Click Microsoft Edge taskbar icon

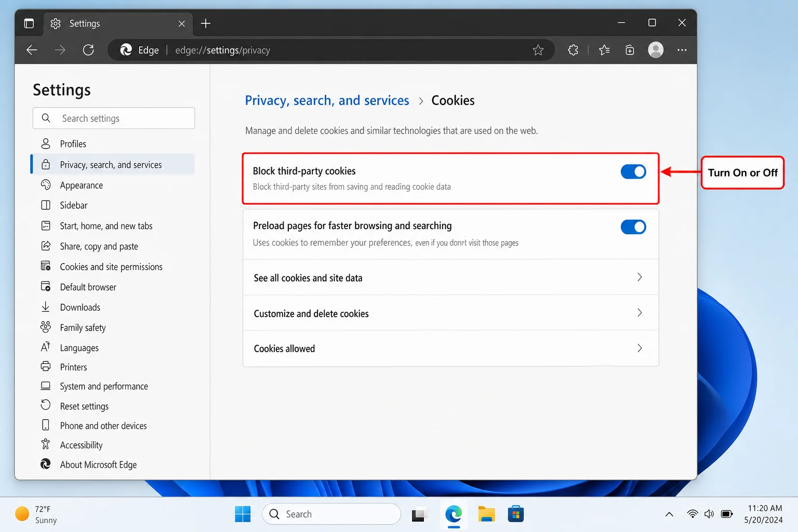point(454,514)
